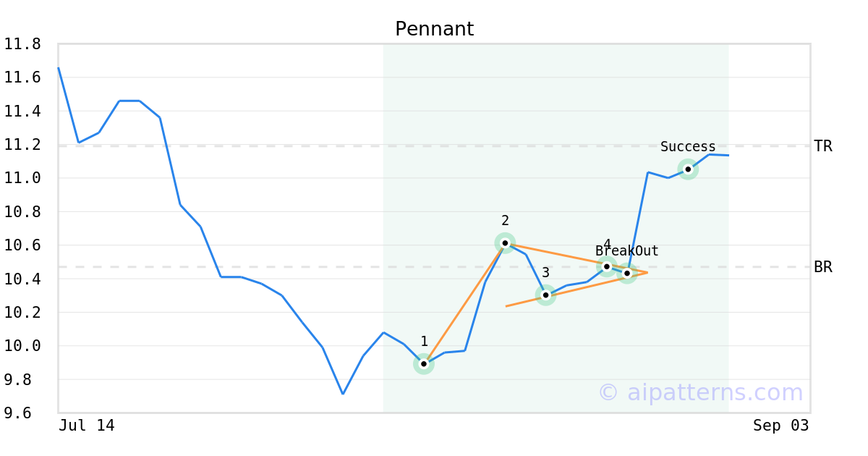
Task: Click the 10.4 y-axis tick label
Action: (22, 279)
